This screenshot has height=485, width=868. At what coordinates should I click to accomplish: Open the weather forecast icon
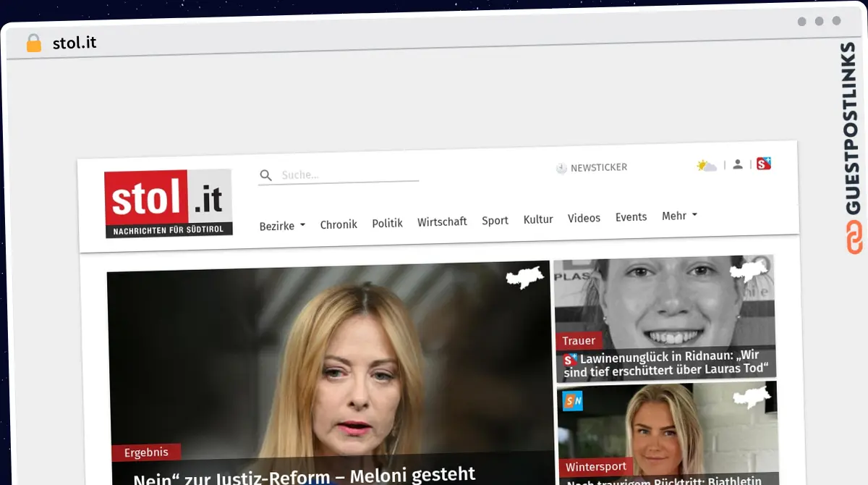click(x=706, y=166)
